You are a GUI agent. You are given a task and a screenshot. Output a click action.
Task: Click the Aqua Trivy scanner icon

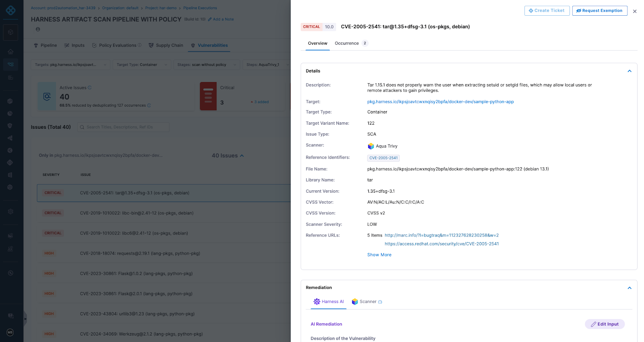click(371, 146)
